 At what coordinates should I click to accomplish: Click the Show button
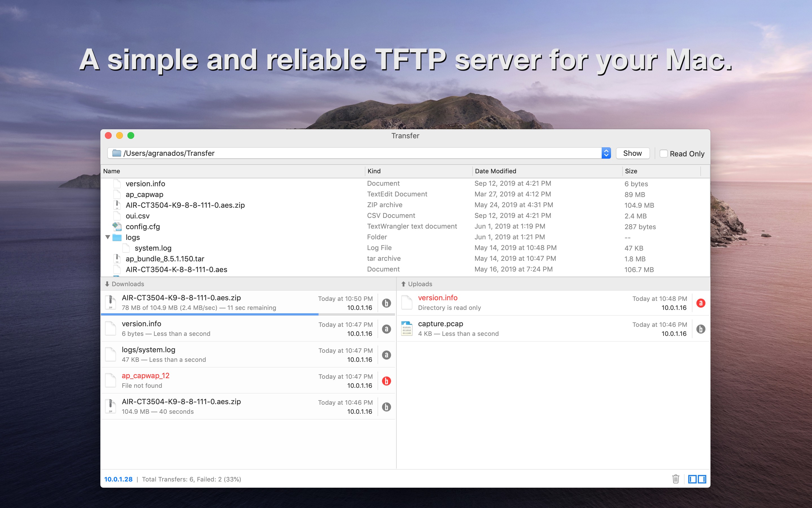(632, 153)
